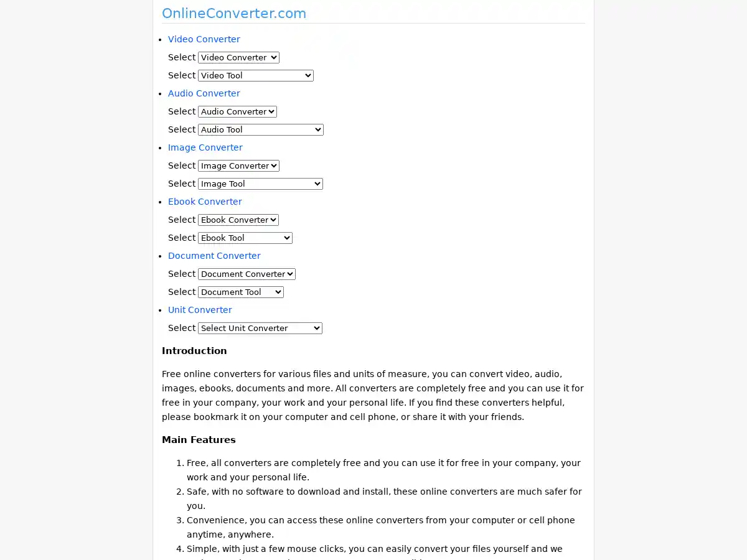The width and height of the screenshot is (747, 560).
Task: Open the Document Tool dropdown
Action: tap(240, 292)
